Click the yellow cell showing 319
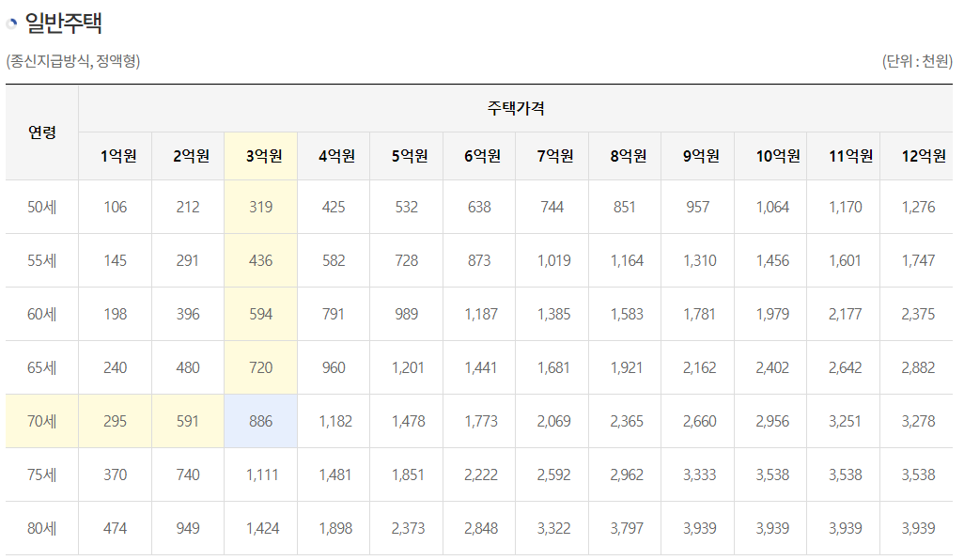This screenshot has width=964, height=560. click(x=260, y=206)
